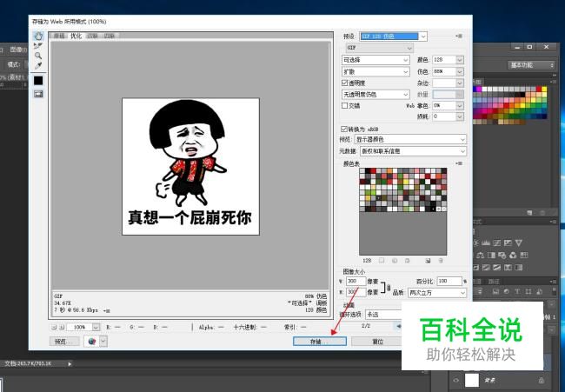Image resolution: width=565 pixels, height=392 pixels.
Task: Click new color icon below color table
Action: coord(428,261)
